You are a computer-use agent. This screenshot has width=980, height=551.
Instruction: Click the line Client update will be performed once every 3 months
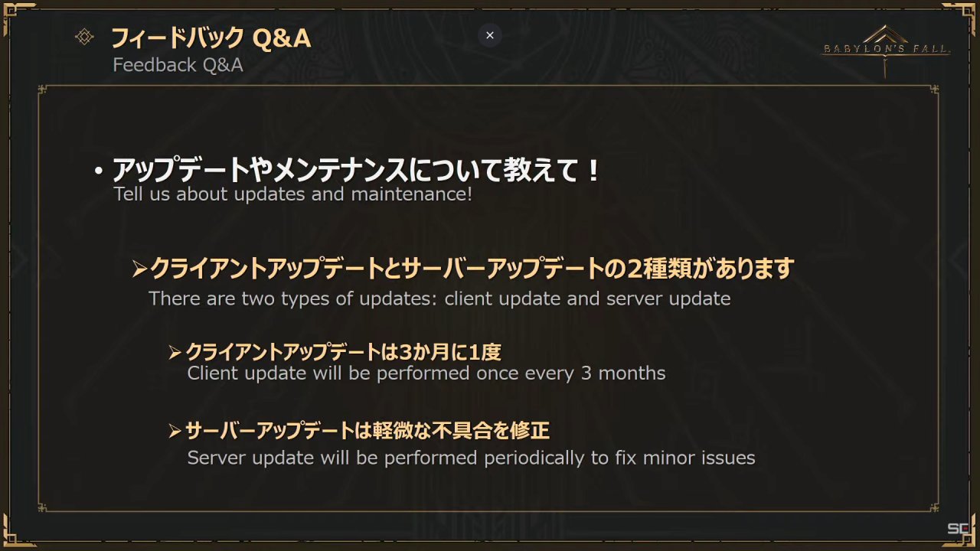pyautogui.click(x=426, y=373)
